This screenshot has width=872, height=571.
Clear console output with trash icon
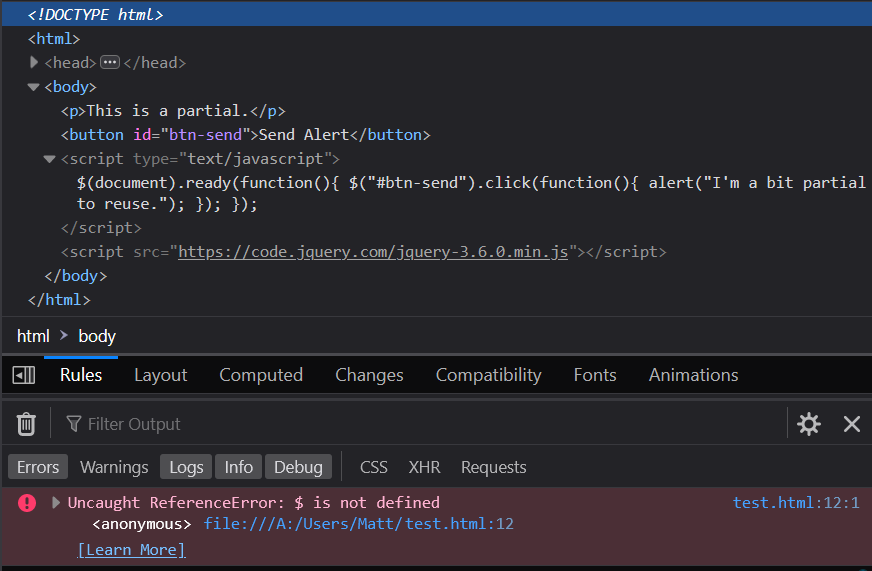coord(26,424)
